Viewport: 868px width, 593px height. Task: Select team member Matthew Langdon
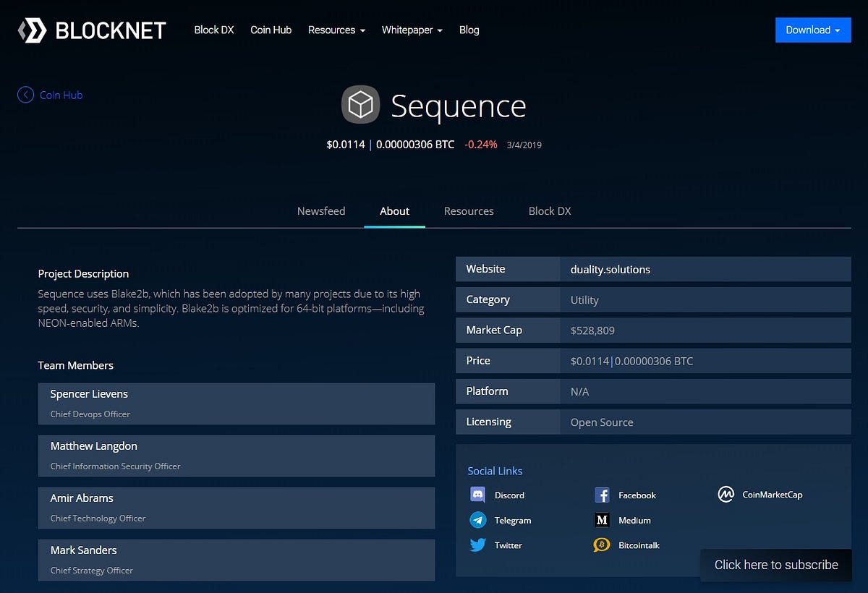[x=237, y=456]
